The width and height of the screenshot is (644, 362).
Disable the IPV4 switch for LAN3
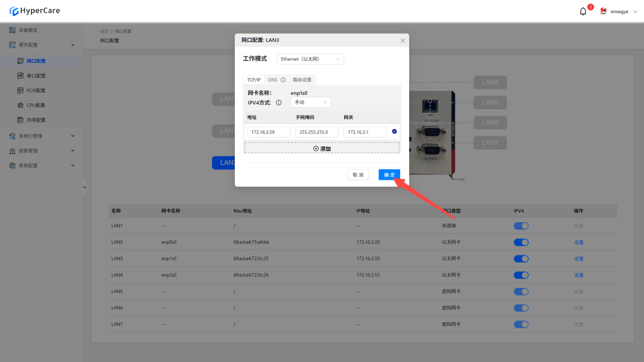521,259
